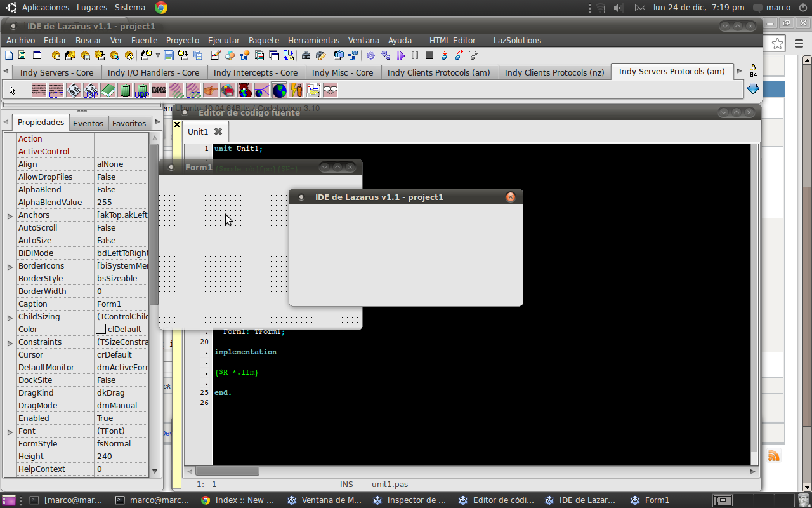812x508 pixels.
Task: Click the Step Into debug icon
Action: tap(444, 55)
